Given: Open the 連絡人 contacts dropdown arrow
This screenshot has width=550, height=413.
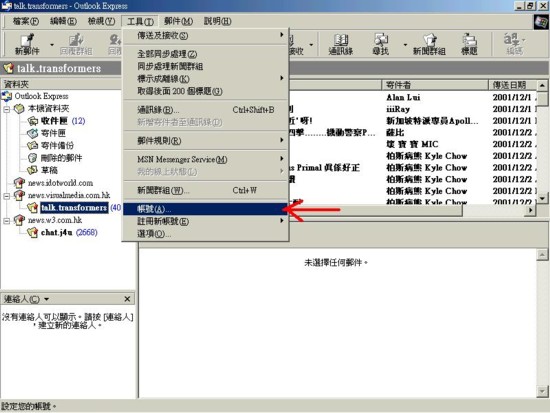Looking at the screenshot, I should 46,299.
